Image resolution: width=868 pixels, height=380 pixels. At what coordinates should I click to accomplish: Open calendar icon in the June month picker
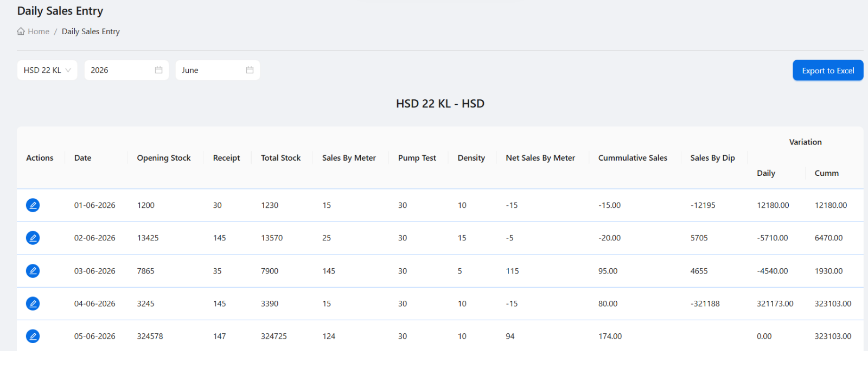[250, 70]
